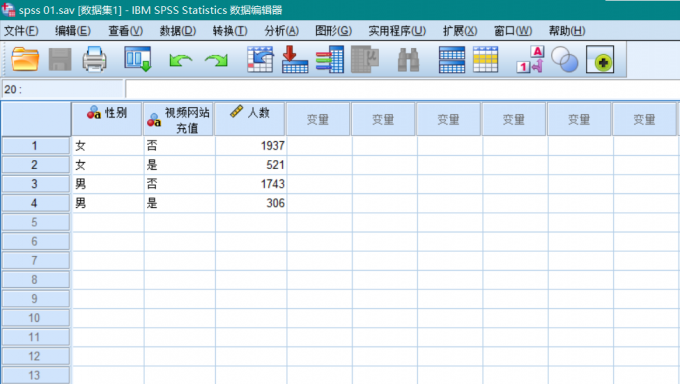Open the 实用程序(U) menu
Image resolution: width=680 pixels, height=384 pixels.
click(x=397, y=31)
